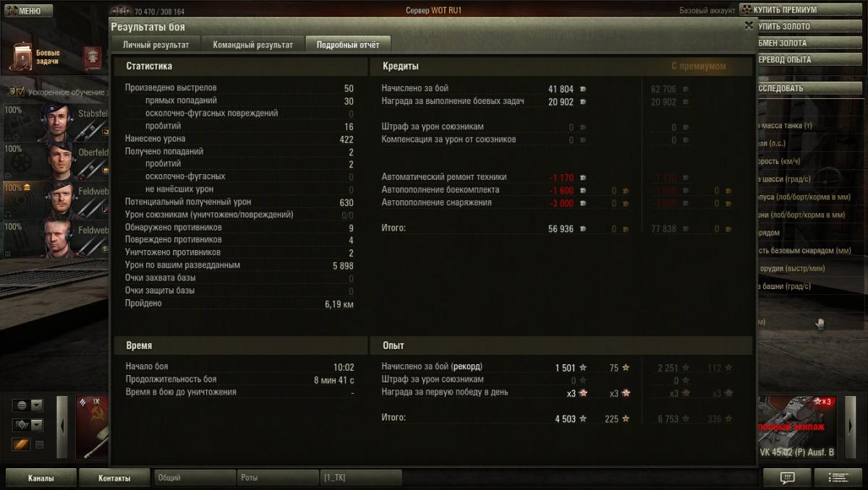The image size is (868, 490).
Task: Select the VK 45.02 (P) Ausf. B tank
Action: click(797, 428)
